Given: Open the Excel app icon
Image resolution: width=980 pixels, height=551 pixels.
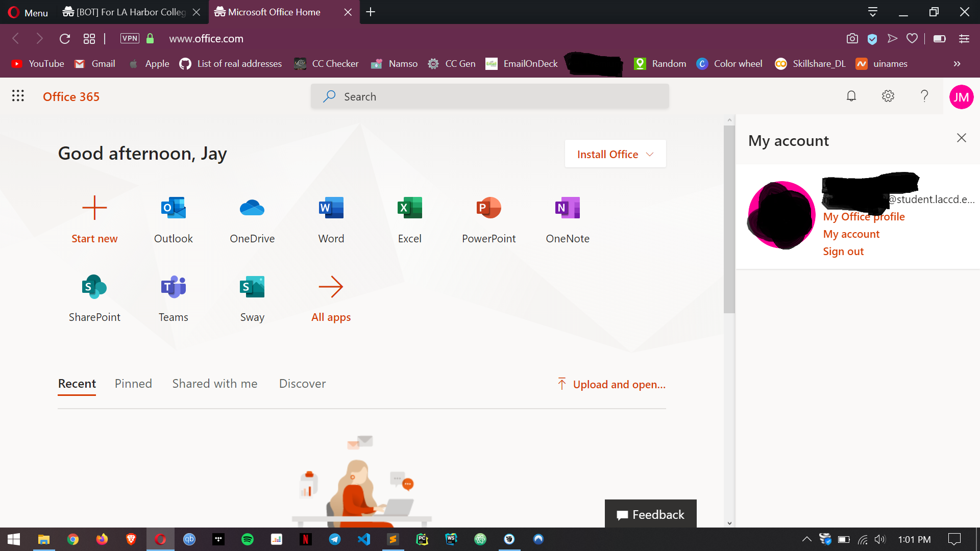Looking at the screenshot, I should pyautogui.click(x=409, y=208).
